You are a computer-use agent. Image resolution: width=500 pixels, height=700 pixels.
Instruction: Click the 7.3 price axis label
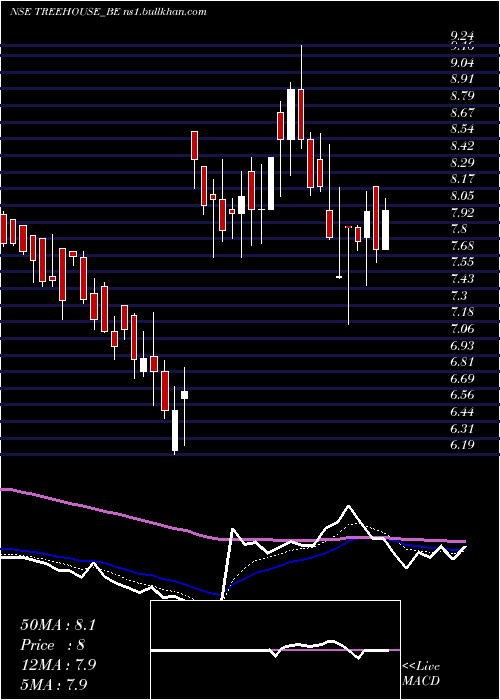459,296
